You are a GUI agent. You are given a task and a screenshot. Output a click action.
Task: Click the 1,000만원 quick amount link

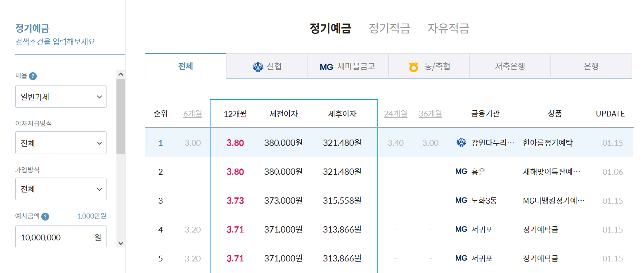pyautogui.click(x=91, y=216)
